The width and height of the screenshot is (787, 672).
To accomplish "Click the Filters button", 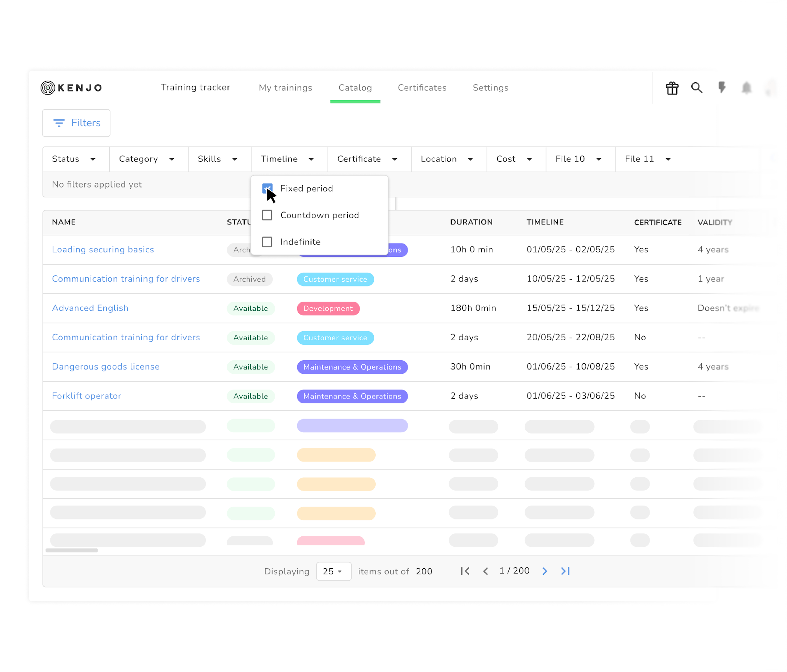I will [x=76, y=123].
